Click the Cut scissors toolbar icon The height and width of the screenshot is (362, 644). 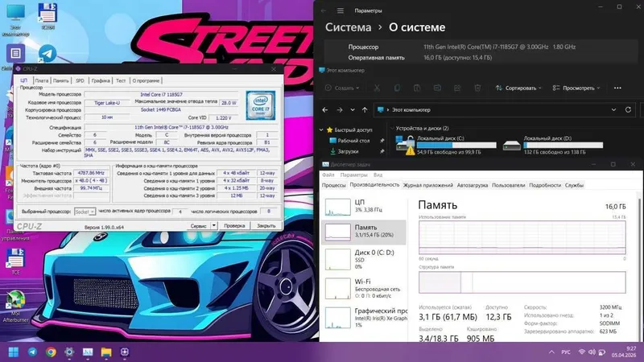tap(377, 88)
